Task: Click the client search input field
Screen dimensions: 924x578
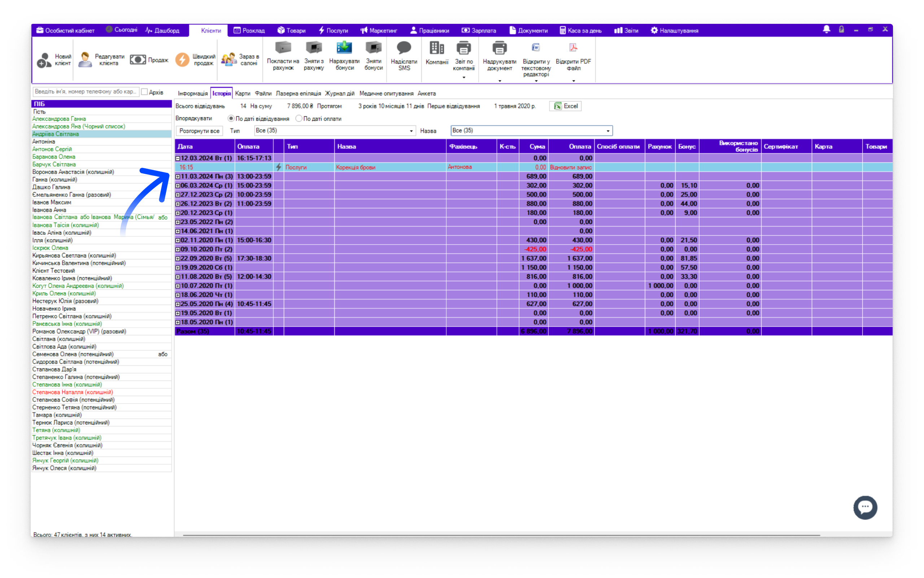Action: click(86, 92)
